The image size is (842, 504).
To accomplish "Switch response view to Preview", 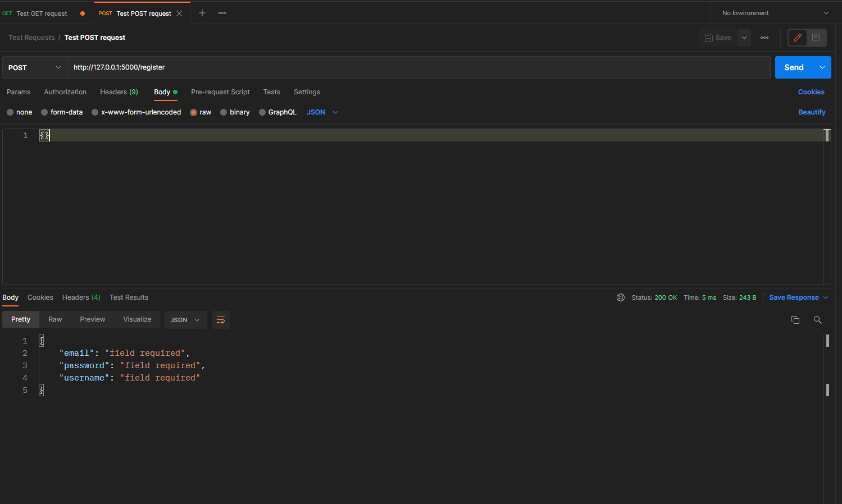I will click(93, 319).
